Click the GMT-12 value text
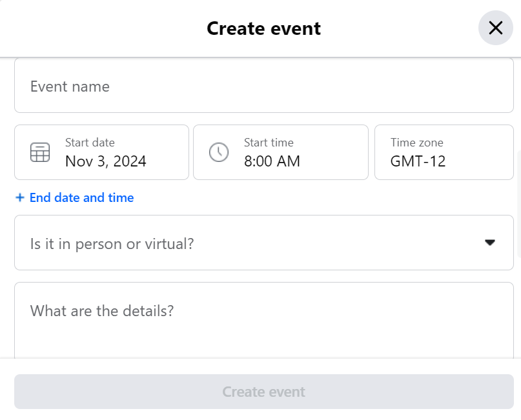 pyautogui.click(x=418, y=161)
